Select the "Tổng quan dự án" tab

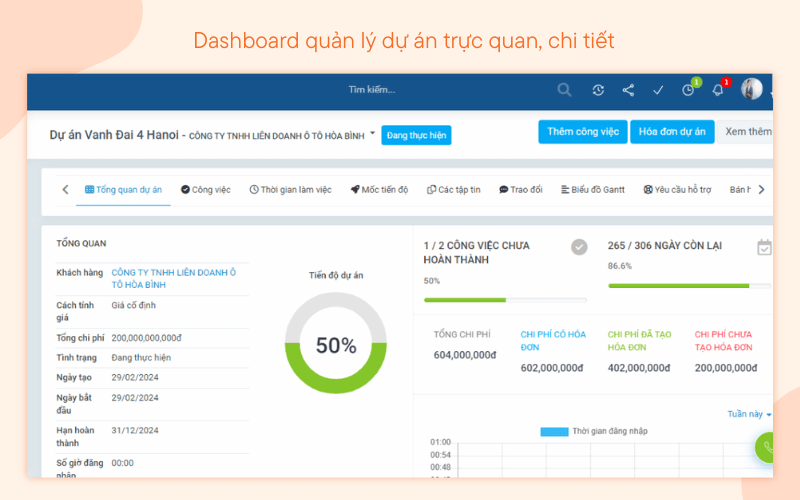point(123,190)
